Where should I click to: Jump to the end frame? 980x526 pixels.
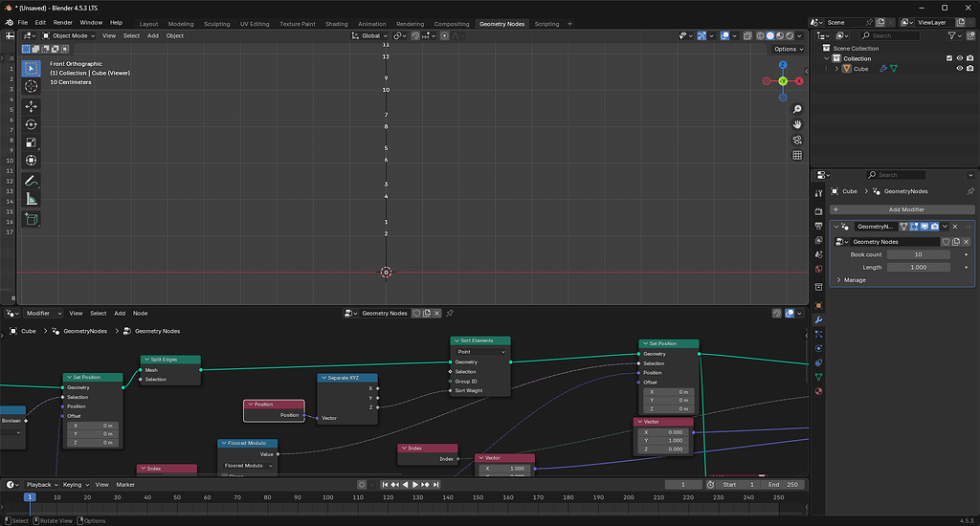click(x=435, y=484)
